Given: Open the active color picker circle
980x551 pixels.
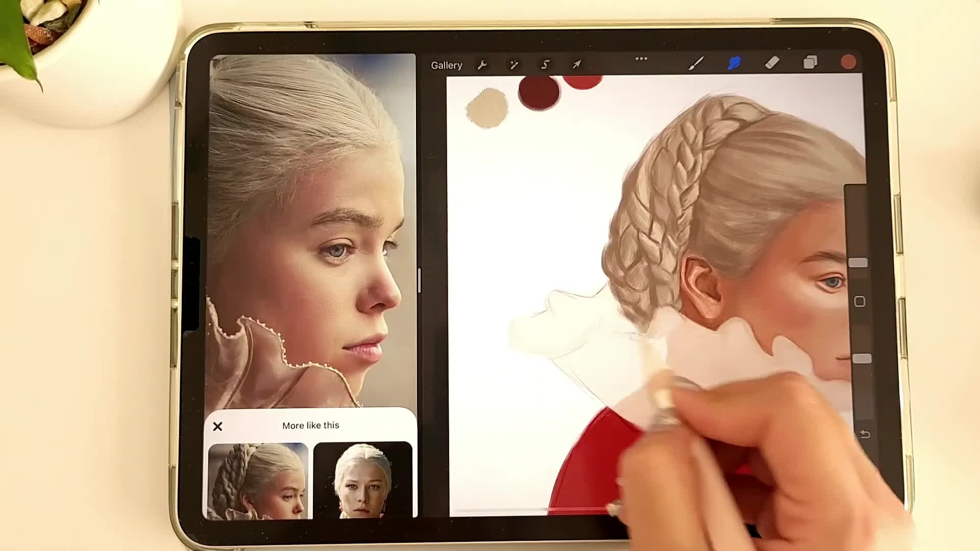Looking at the screenshot, I should (848, 62).
